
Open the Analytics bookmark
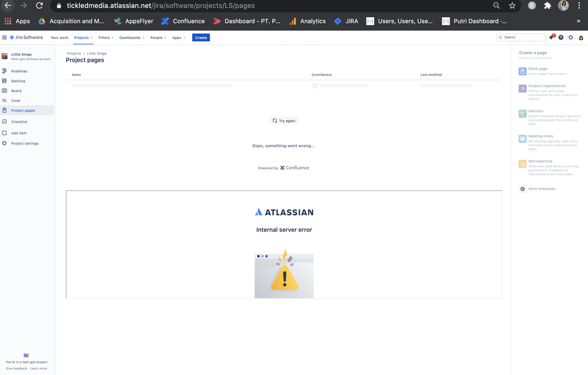pyautogui.click(x=307, y=21)
